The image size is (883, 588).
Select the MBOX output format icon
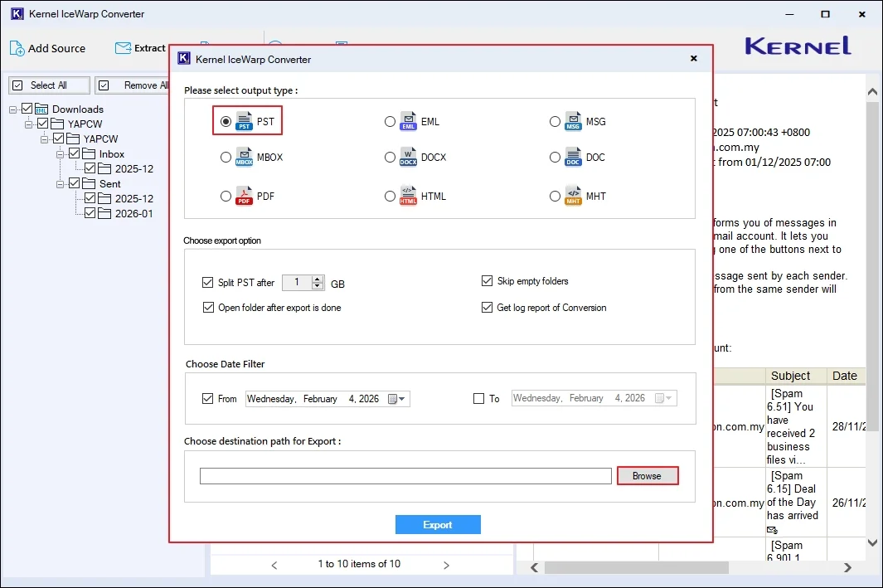[x=246, y=158]
